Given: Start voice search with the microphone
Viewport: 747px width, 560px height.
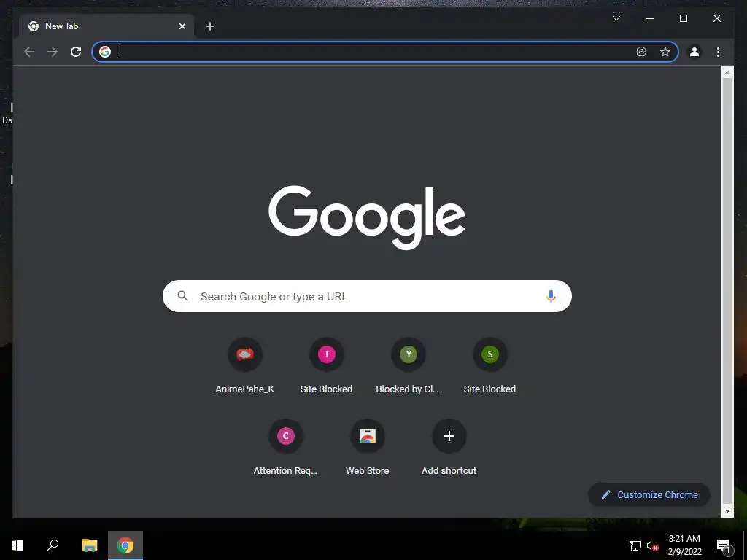Looking at the screenshot, I should (551, 296).
